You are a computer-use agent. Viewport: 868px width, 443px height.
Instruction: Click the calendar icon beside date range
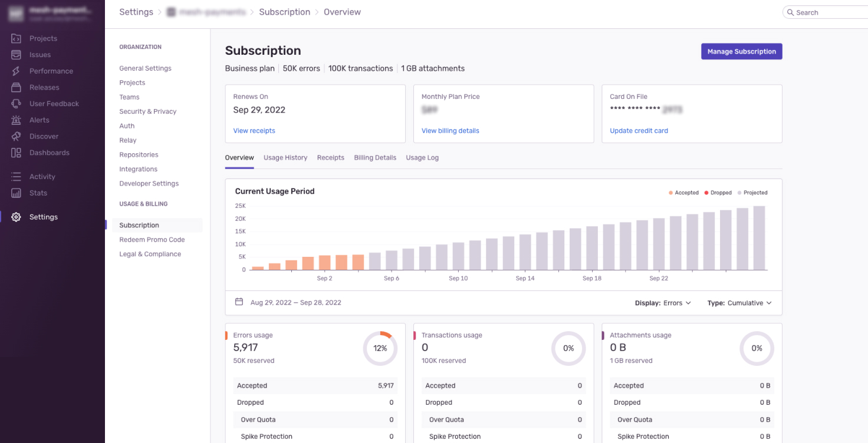(239, 302)
